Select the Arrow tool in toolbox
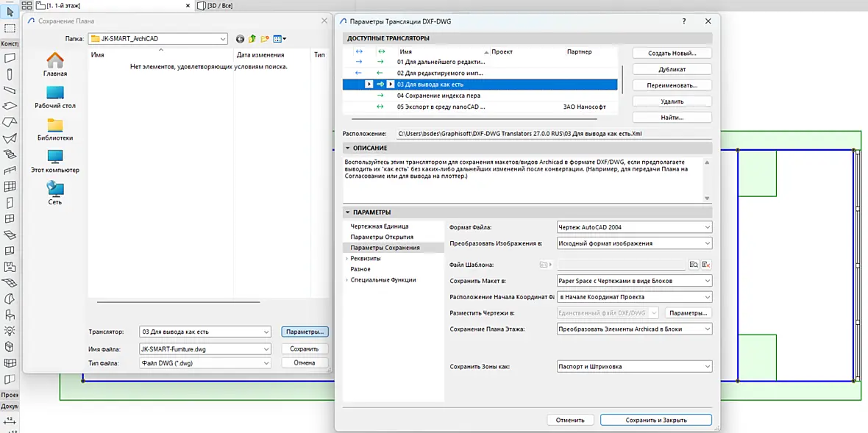The image size is (868, 433). pyautogui.click(x=10, y=11)
